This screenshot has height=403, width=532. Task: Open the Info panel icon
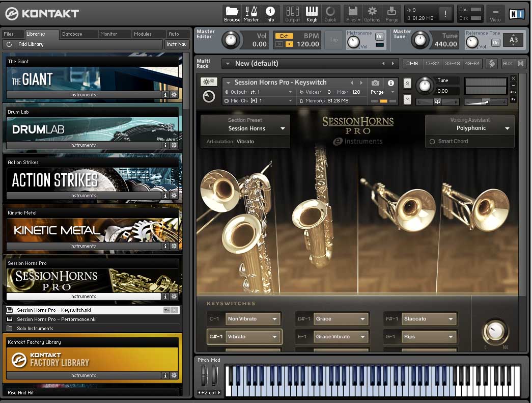[270, 13]
